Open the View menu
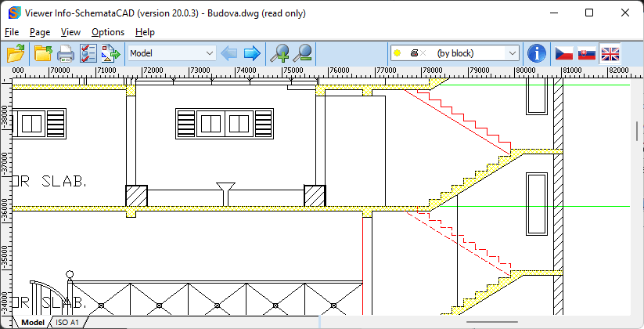This screenshot has width=644, height=329. [70, 32]
